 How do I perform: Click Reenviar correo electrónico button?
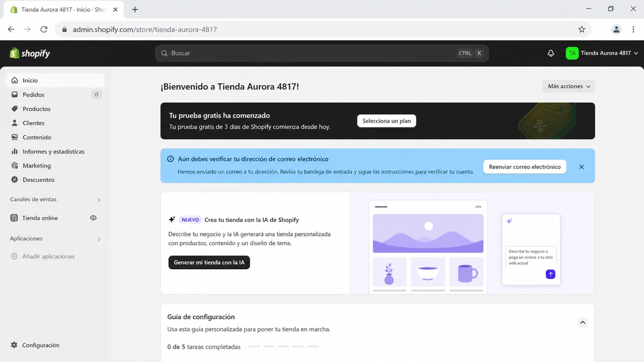(524, 167)
